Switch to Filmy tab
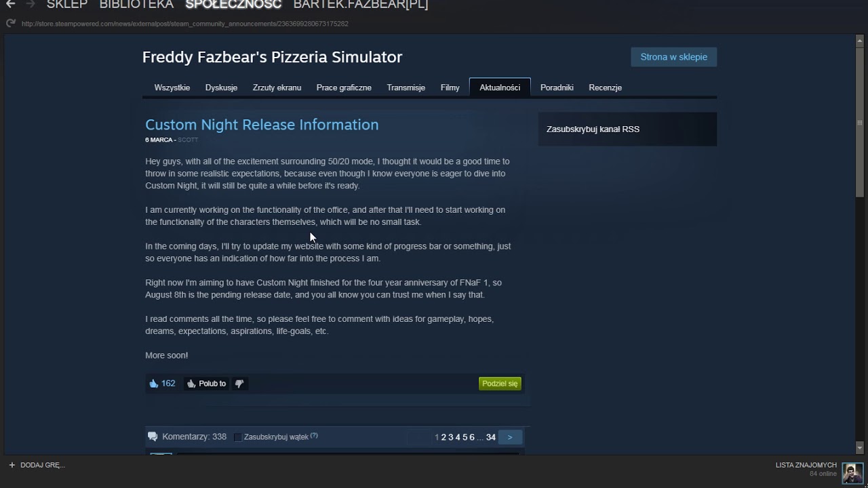Image resolution: width=868 pixels, height=488 pixels. (450, 87)
